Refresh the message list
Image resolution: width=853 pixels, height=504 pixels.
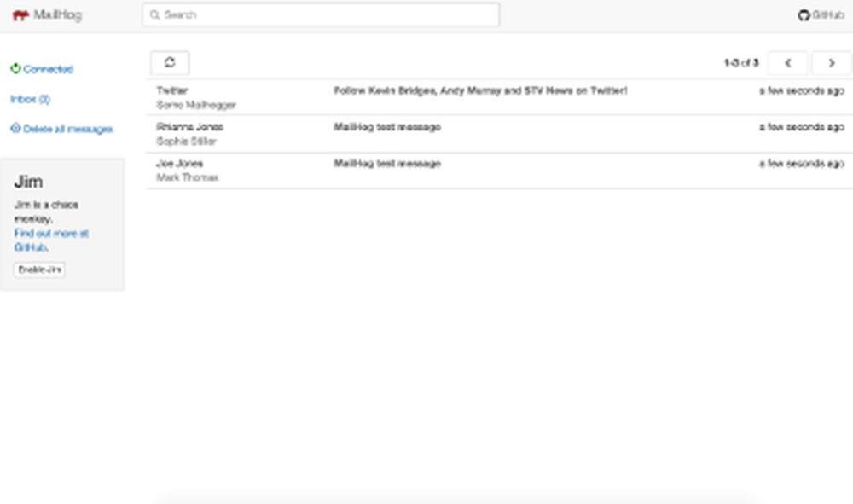tap(170, 63)
